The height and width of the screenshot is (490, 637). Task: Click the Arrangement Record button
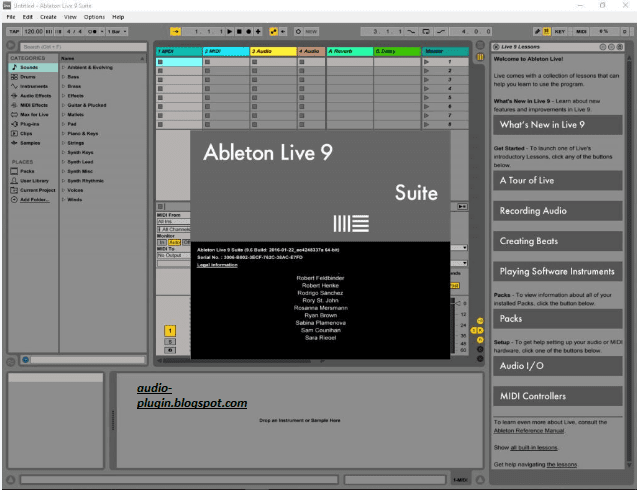click(249, 31)
